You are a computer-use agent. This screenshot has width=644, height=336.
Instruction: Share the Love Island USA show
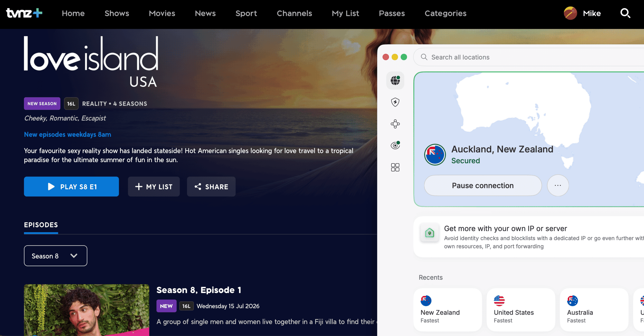[211, 187]
